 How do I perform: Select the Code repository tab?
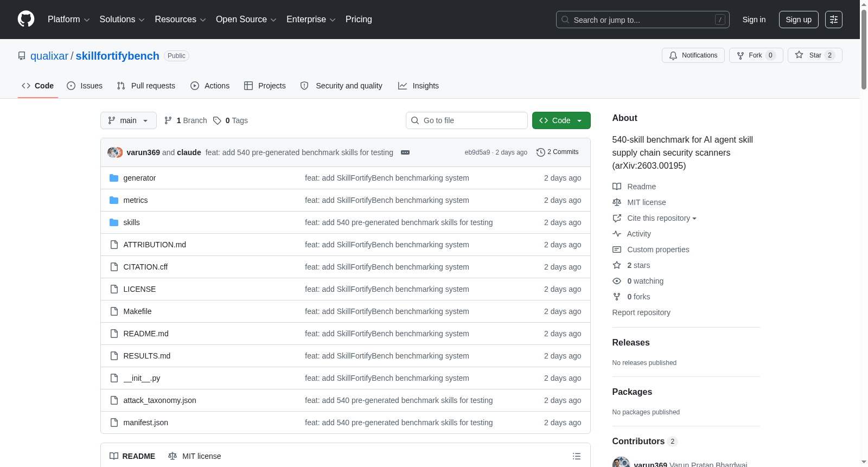coord(38,86)
